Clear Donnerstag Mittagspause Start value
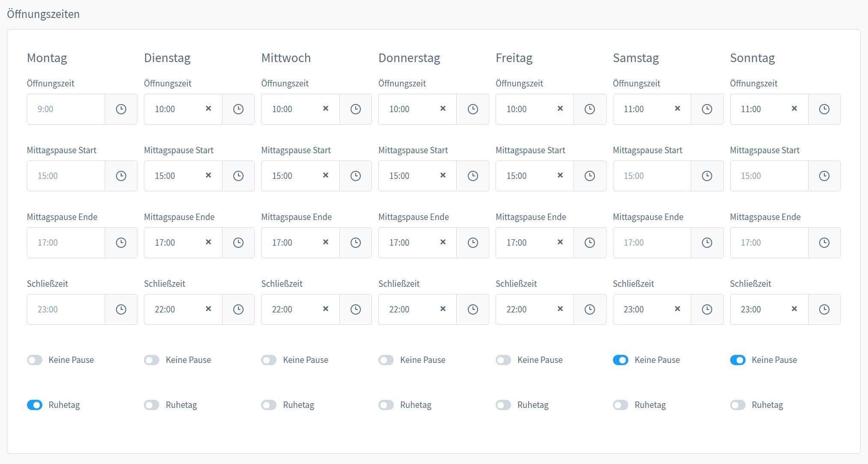The image size is (868, 464). tap(443, 175)
